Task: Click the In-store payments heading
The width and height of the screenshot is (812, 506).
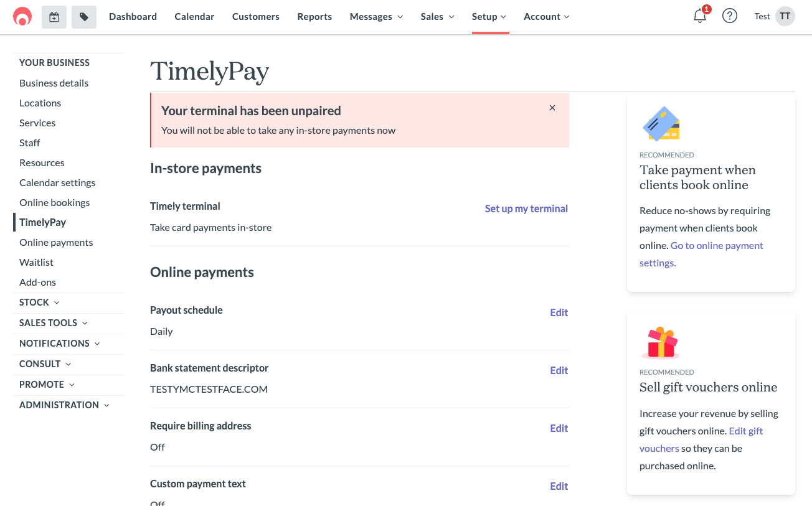Action: coord(205,169)
